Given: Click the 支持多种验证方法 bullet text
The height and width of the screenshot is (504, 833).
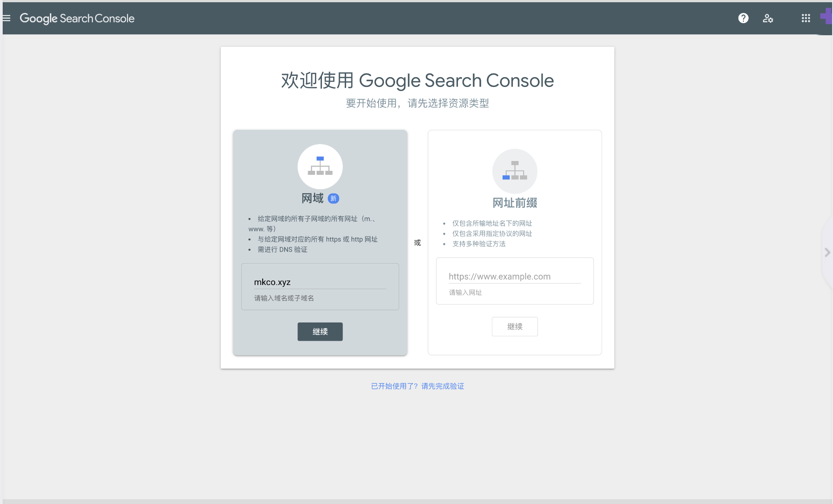Looking at the screenshot, I should click(479, 244).
